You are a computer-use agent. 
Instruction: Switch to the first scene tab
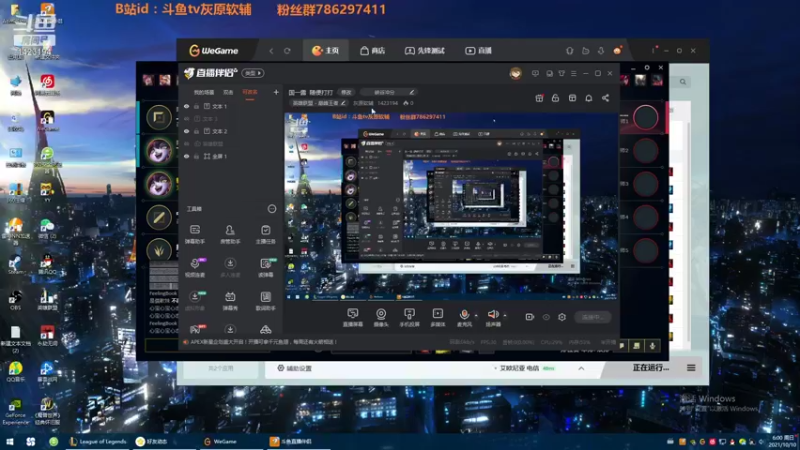[204, 92]
